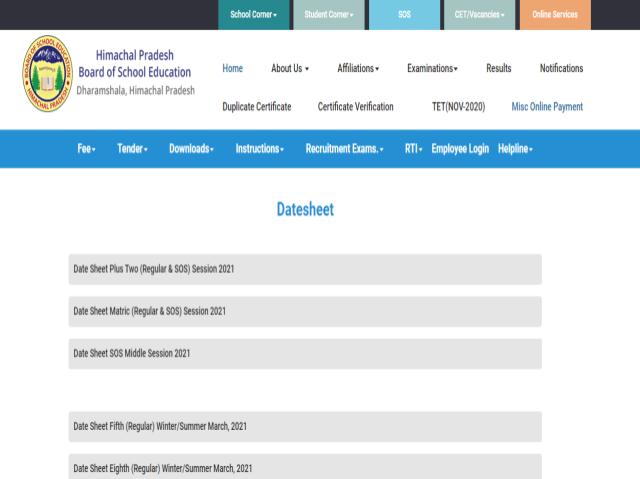Open Date Sheet SOS Middle Session 2021
The height and width of the screenshot is (479, 640).
pos(305,354)
